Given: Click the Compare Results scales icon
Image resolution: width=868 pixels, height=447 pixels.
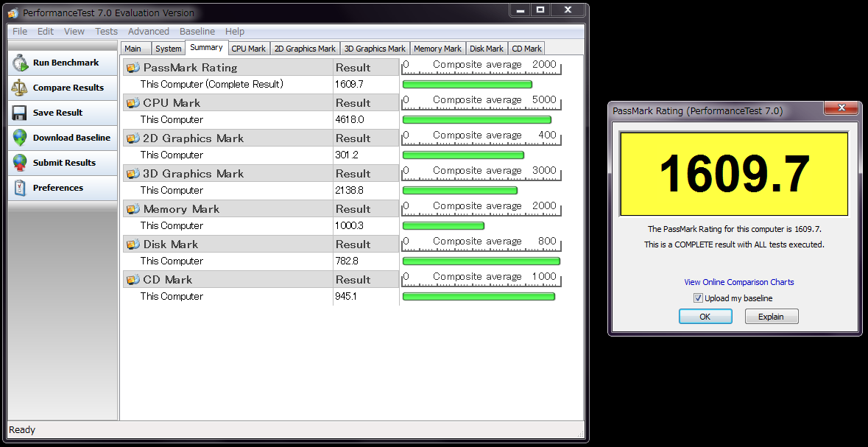Looking at the screenshot, I should pyautogui.click(x=19, y=88).
